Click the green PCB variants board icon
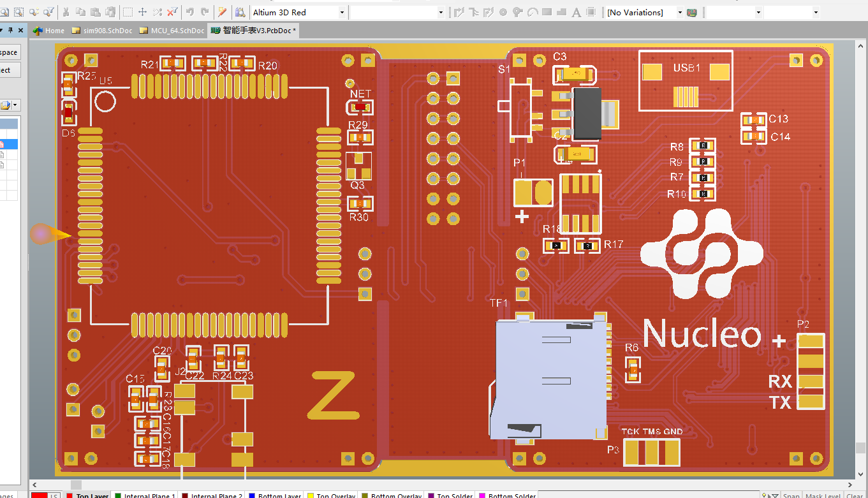Image resolution: width=868 pixels, height=498 pixels. click(x=691, y=12)
